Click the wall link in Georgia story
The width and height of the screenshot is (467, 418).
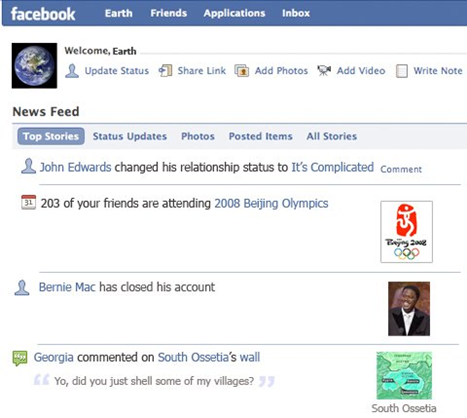coord(250,357)
